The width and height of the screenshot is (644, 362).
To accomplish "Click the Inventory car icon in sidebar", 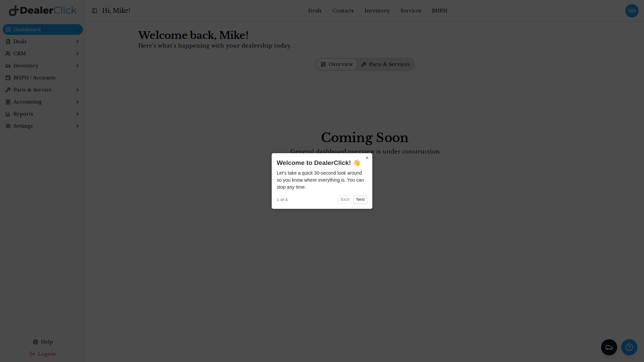I will point(8,66).
